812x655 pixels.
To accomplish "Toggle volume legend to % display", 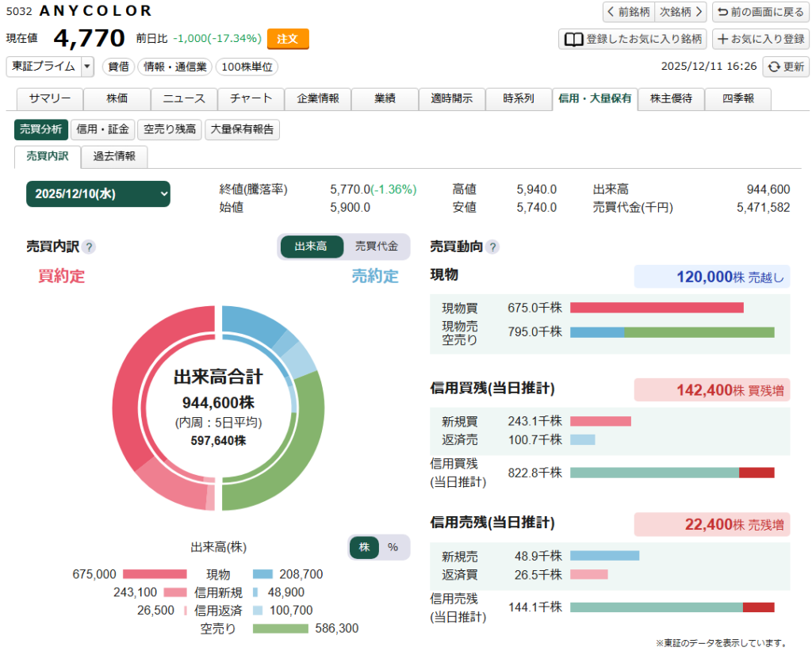I will coord(393,547).
